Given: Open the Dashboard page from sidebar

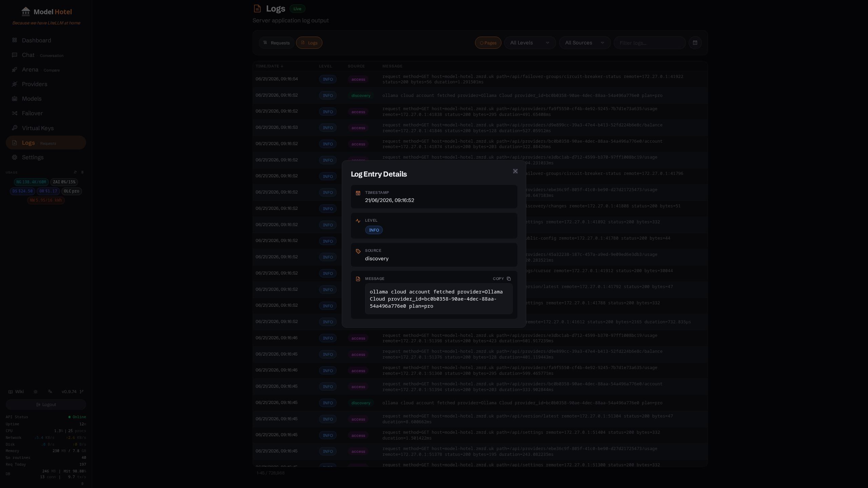Looking at the screenshot, I should tap(46, 40).
